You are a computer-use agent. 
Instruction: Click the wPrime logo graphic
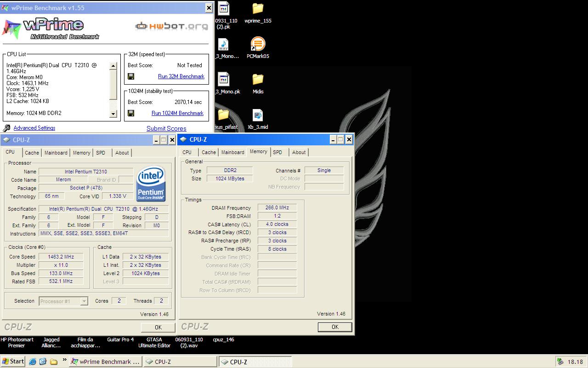pyautogui.click(x=51, y=28)
